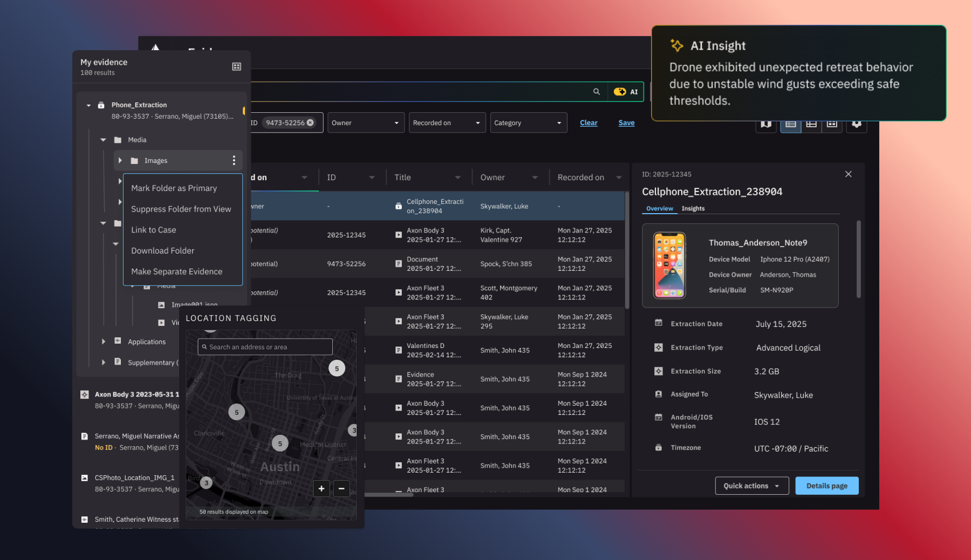
Task: Expand the Applications folder in the tree
Action: pos(103,341)
